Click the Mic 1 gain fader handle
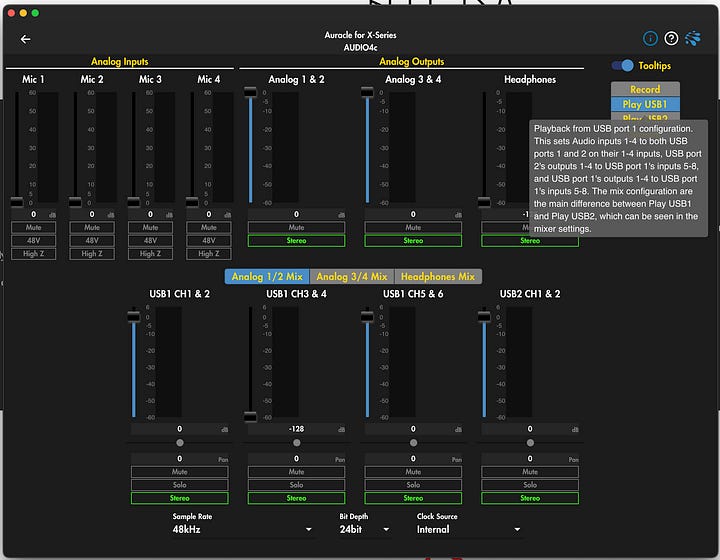The width and height of the screenshot is (720, 560). coord(17,202)
